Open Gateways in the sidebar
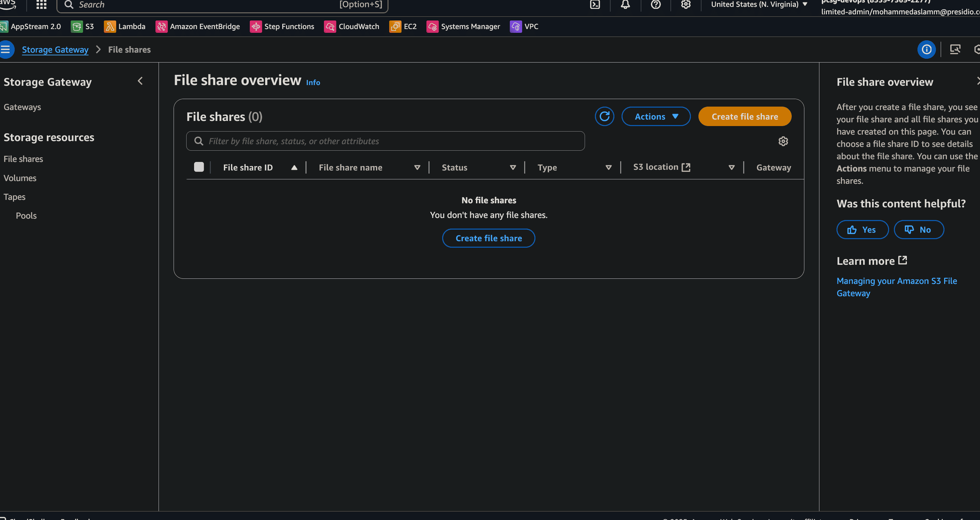The image size is (980, 520). [x=22, y=107]
